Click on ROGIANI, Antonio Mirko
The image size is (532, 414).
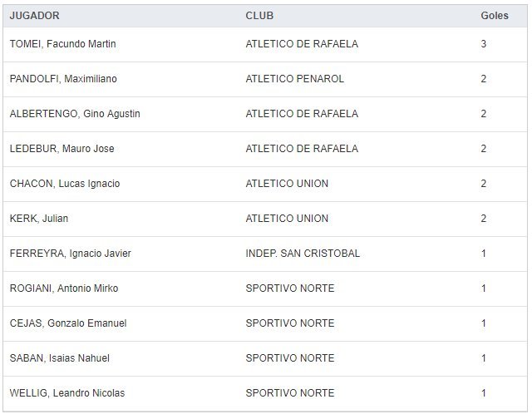64,288
